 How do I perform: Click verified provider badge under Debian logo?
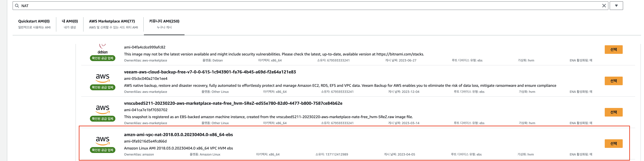pos(103,58)
